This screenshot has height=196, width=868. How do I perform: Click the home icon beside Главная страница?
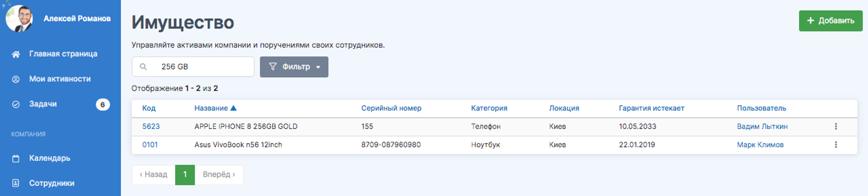tap(16, 54)
